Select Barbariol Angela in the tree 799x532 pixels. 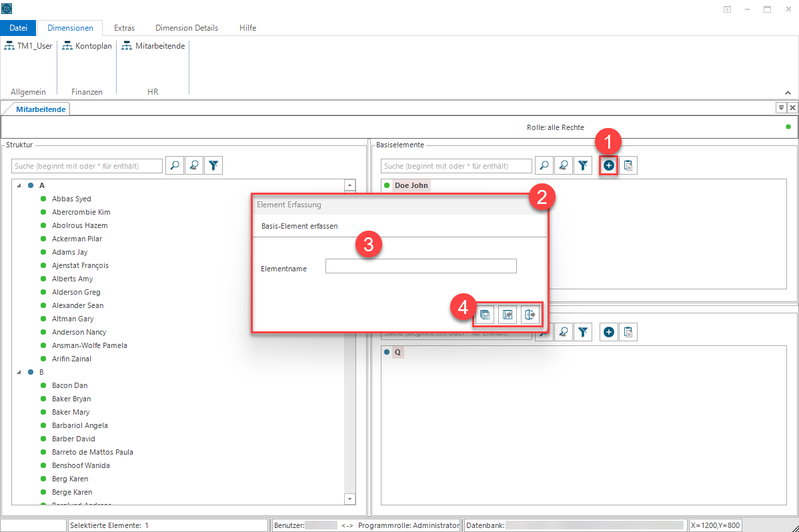point(80,425)
